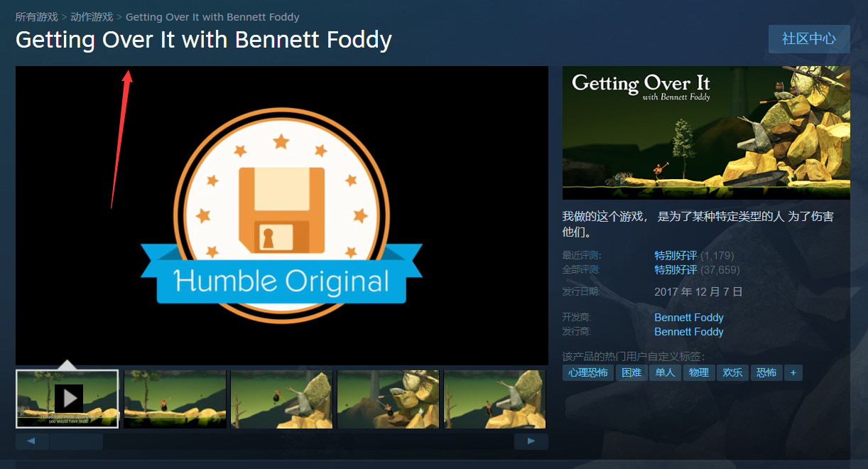View recent reviews 特别好评 rating

676,256
